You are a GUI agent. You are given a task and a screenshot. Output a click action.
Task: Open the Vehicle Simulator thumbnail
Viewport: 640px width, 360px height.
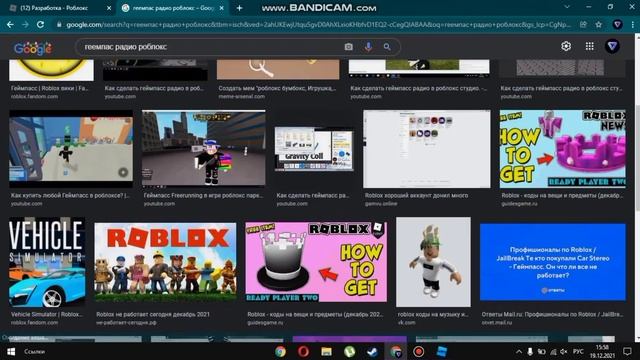47,262
